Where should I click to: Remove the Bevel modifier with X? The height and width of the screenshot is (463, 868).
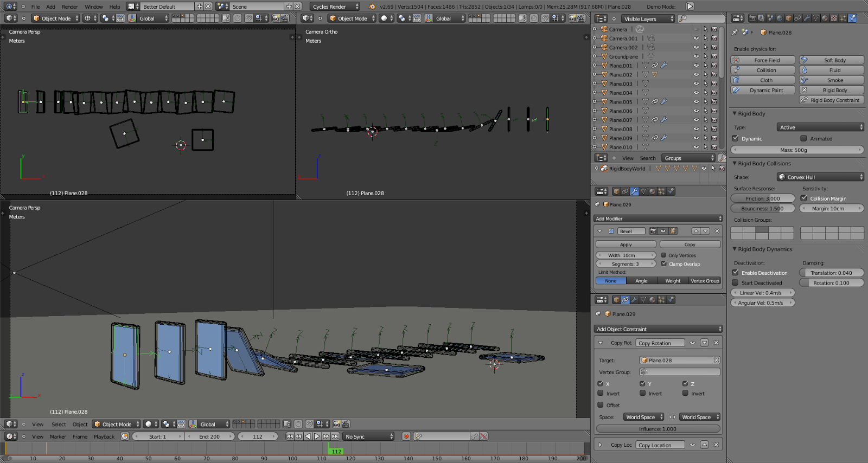(717, 231)
